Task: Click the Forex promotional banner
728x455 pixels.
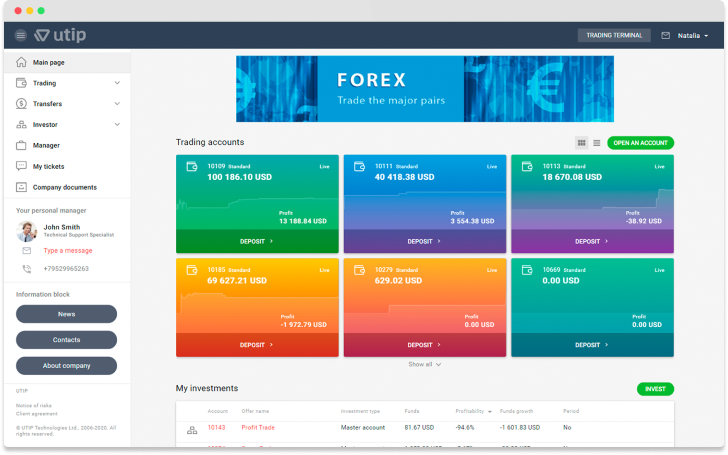Action: 425,89
